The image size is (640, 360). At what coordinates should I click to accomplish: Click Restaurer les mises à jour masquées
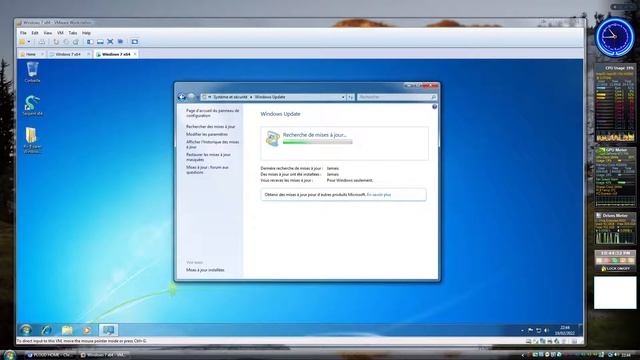208,157
